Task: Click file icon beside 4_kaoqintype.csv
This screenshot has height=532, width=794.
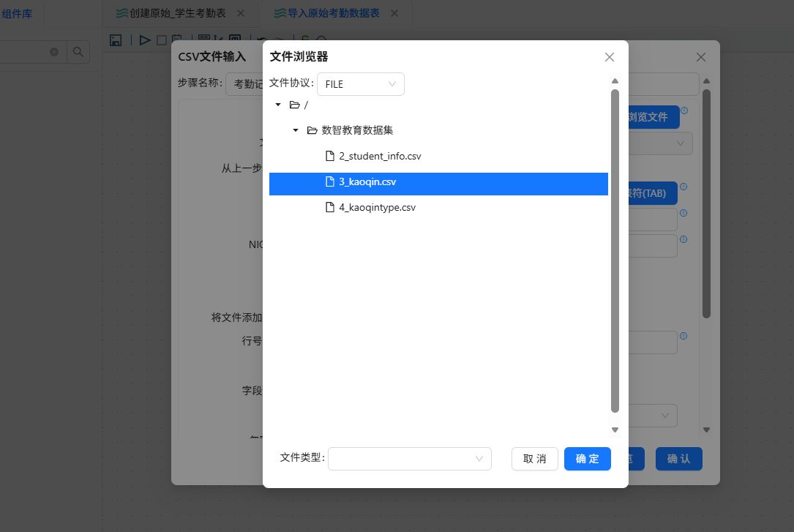Action: click(x=329, y=207)
